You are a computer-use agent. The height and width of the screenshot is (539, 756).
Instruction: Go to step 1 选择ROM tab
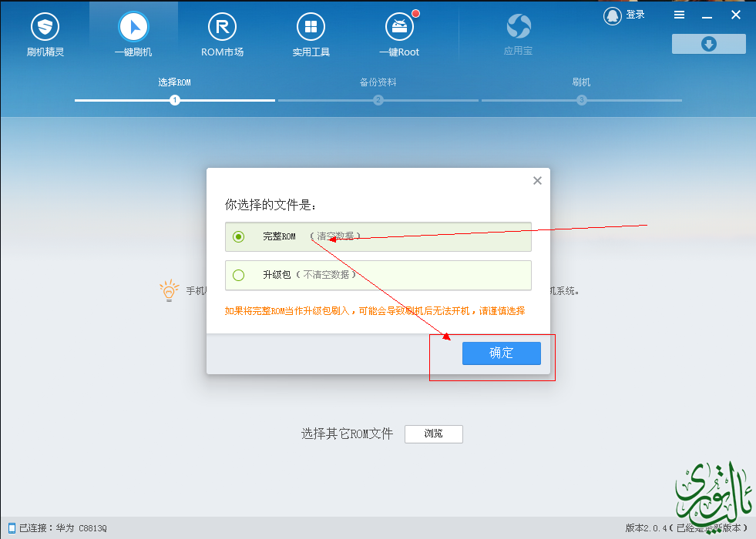coord(174,82)
